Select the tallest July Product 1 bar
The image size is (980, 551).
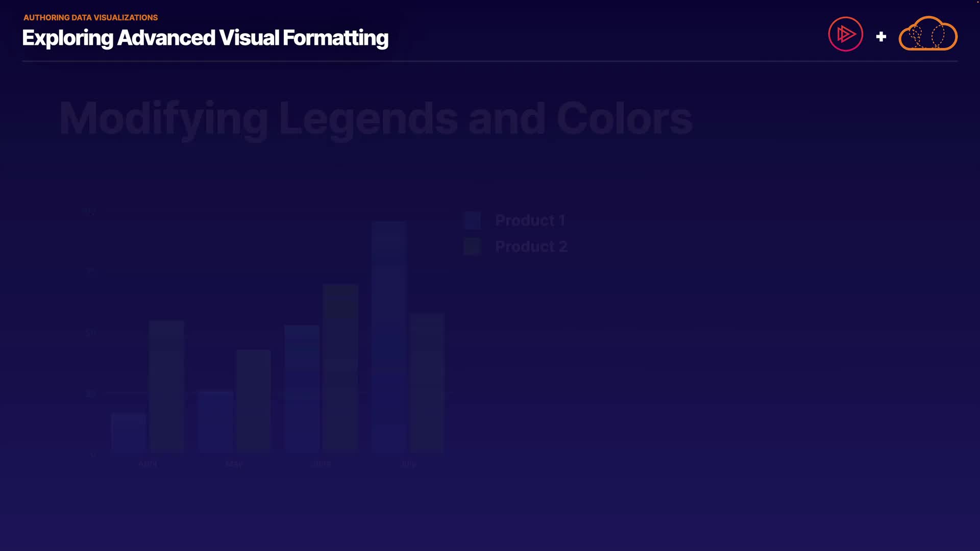pyautogui.click(x=388, y=337)
